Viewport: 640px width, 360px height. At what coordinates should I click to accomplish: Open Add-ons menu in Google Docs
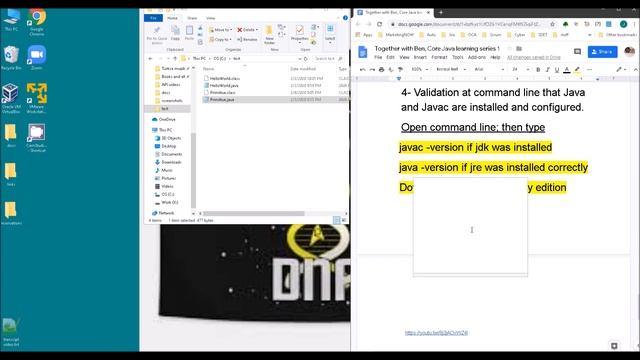476,58
